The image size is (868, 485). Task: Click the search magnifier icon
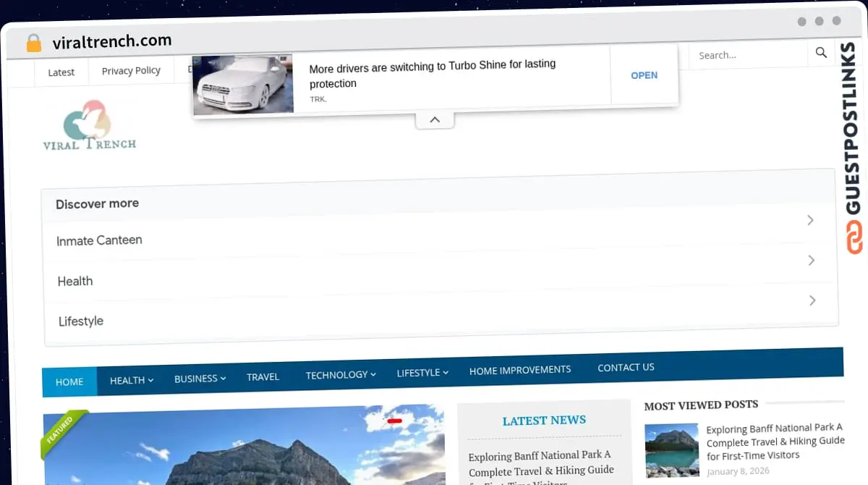(821, 53)
